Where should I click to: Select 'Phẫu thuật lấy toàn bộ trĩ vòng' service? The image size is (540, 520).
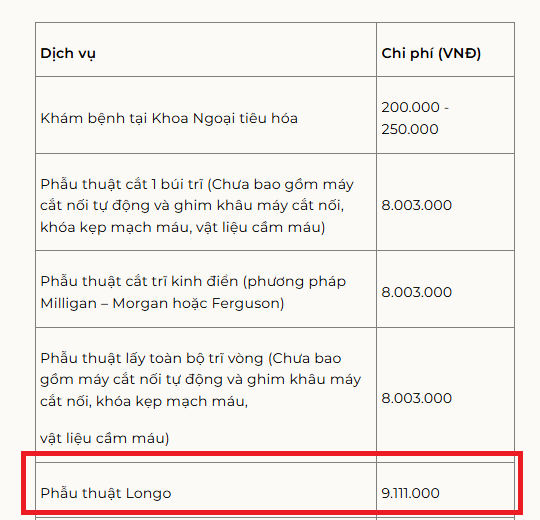[152, 358]
